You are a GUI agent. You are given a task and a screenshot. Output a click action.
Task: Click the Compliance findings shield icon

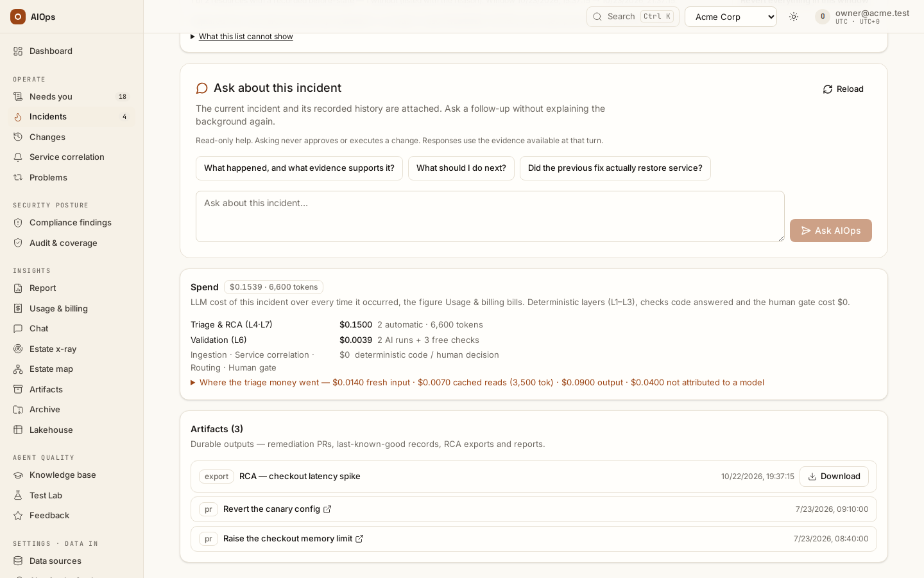(18, 223)
